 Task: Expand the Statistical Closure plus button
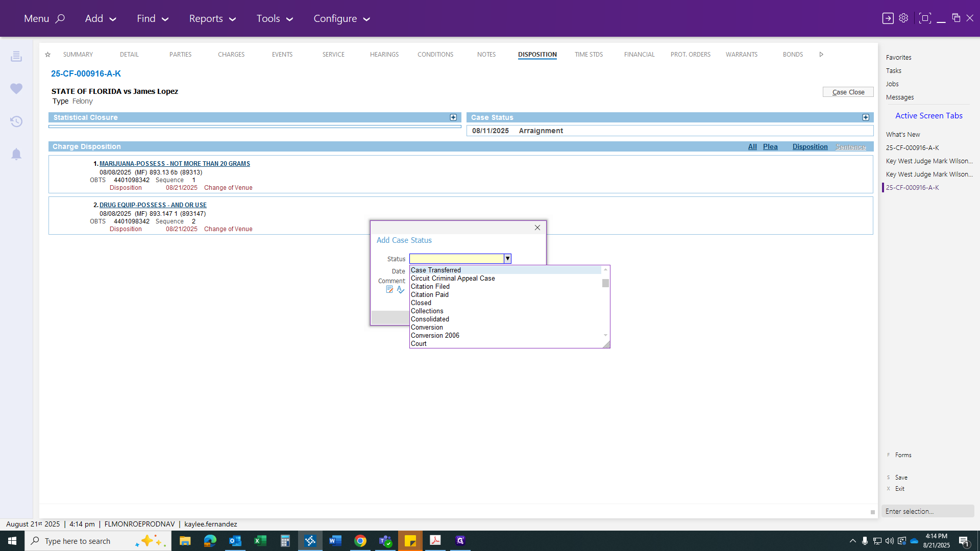(453, 117)
